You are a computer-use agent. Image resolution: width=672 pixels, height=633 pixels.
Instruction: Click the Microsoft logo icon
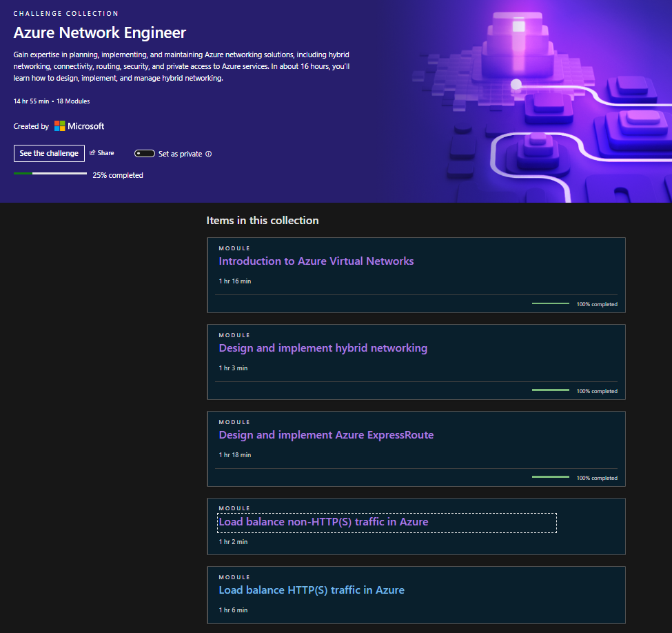(59, 126)
